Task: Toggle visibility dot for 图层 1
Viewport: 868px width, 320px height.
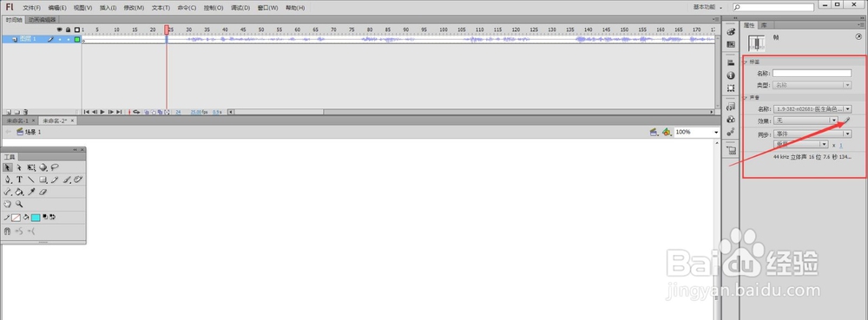Action: [60, 39]
